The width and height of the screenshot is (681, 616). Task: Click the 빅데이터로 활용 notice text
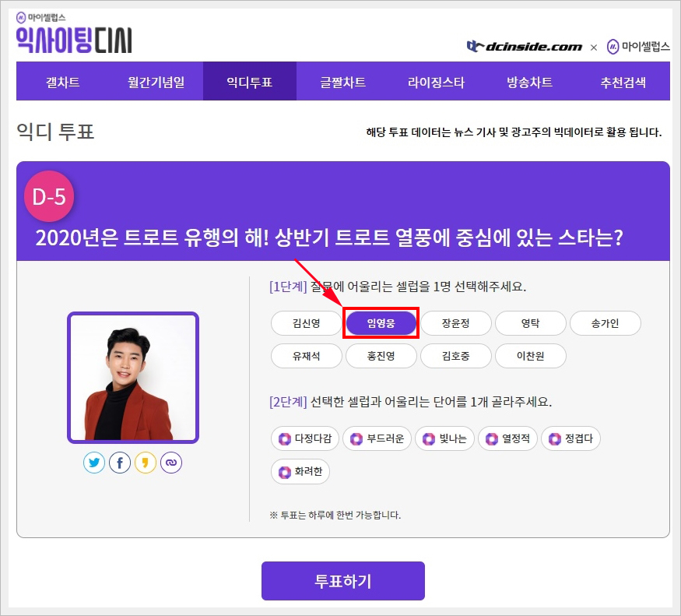coord(514,132)
